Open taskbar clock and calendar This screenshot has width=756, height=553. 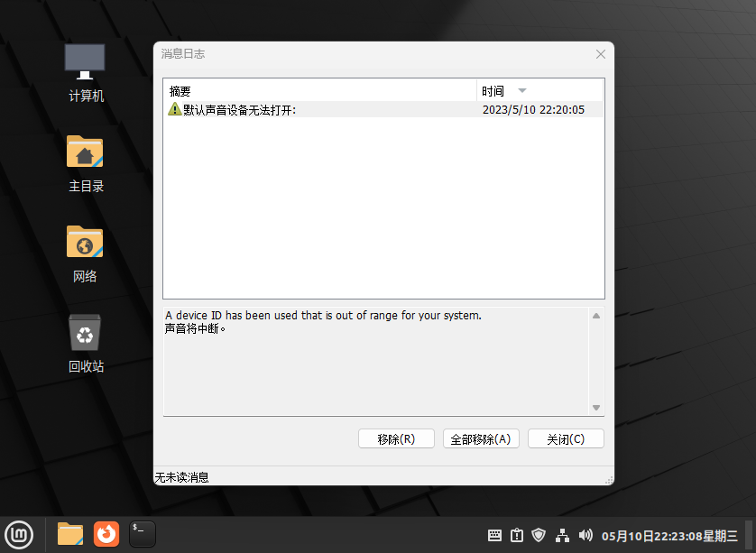pyautogui.click(x=669, y=536)
